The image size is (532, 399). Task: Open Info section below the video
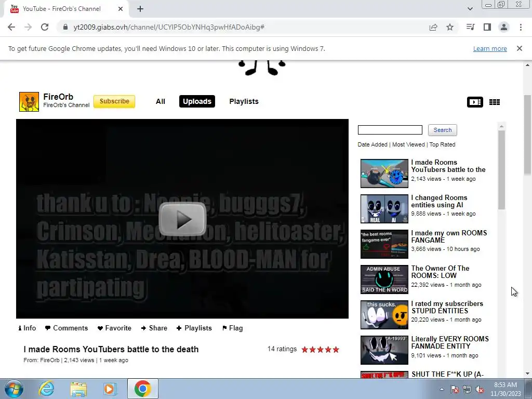(x=27, y=328)
